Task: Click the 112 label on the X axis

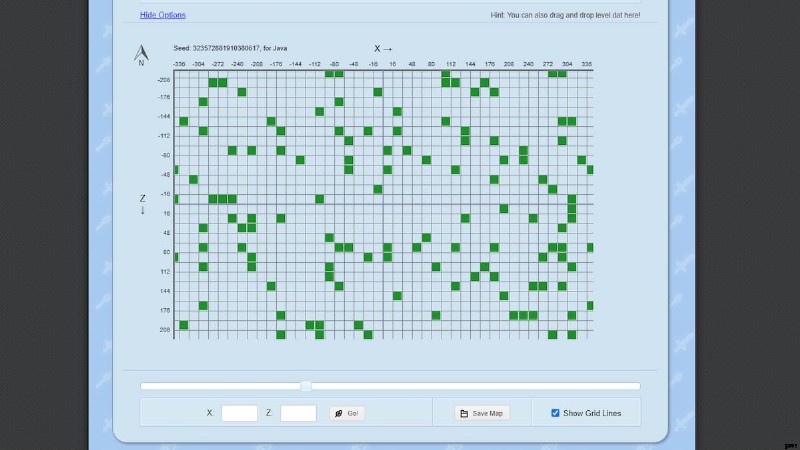Action: click(451, 62)
